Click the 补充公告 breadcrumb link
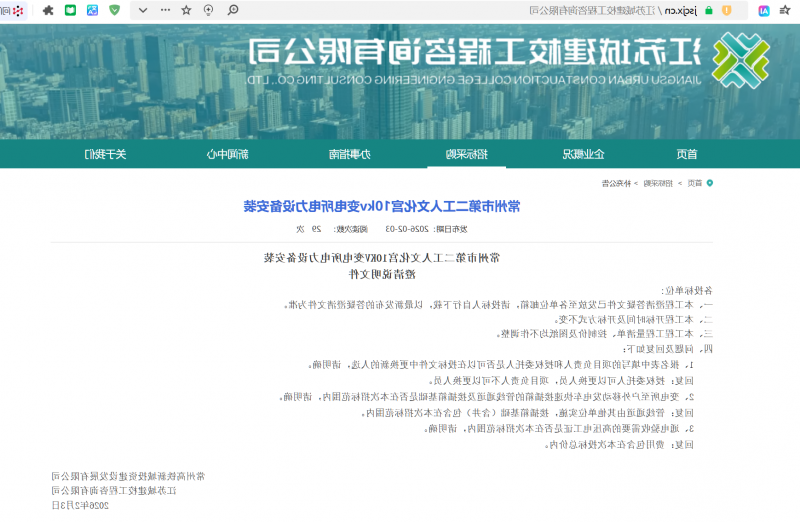Viewport: 800px width, 522px height. (x=616, y=183)
